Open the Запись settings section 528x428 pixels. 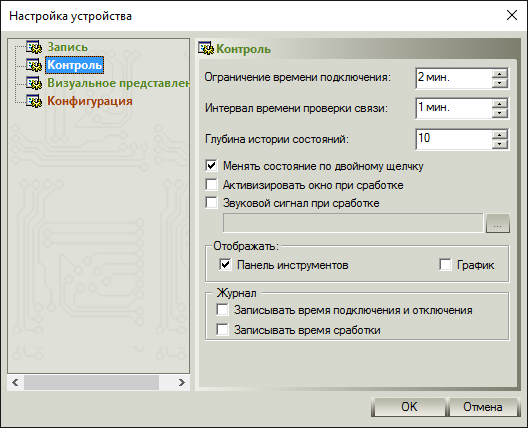67,47
